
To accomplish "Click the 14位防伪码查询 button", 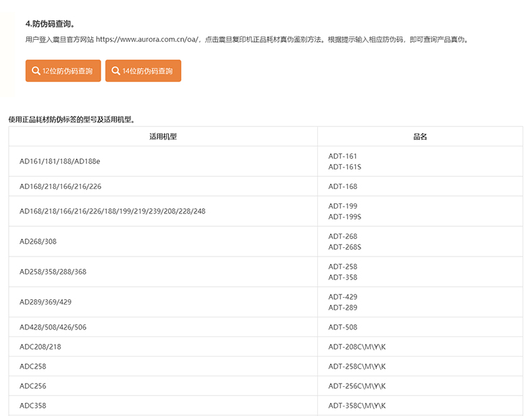I will click(x=143, y=71).
